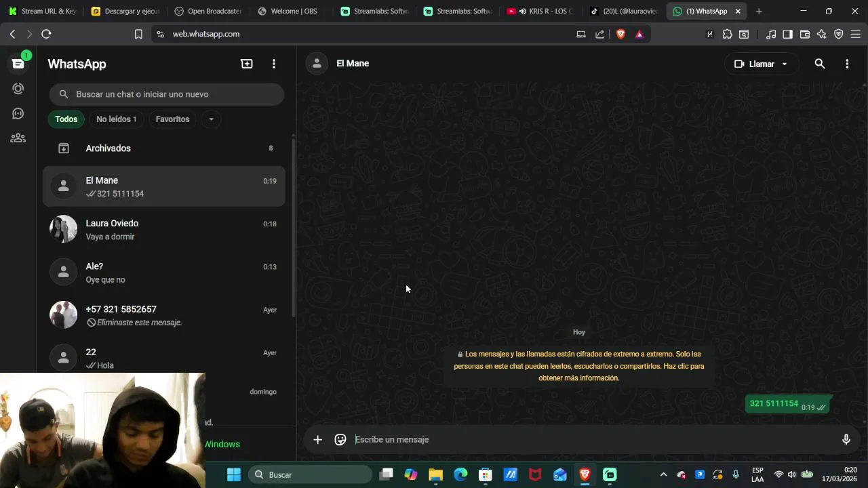
Task: Search within the El Mane conversation
Action: tap(820, 64)
